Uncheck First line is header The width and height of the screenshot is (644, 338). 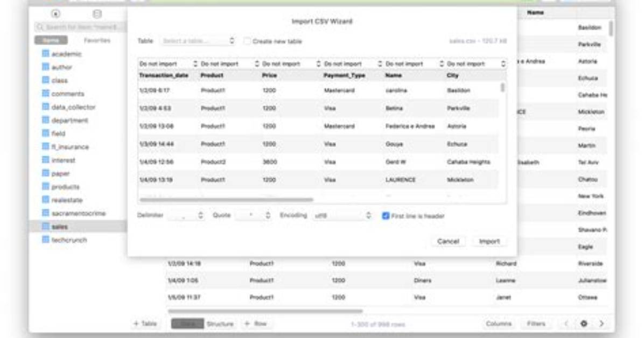386,216
